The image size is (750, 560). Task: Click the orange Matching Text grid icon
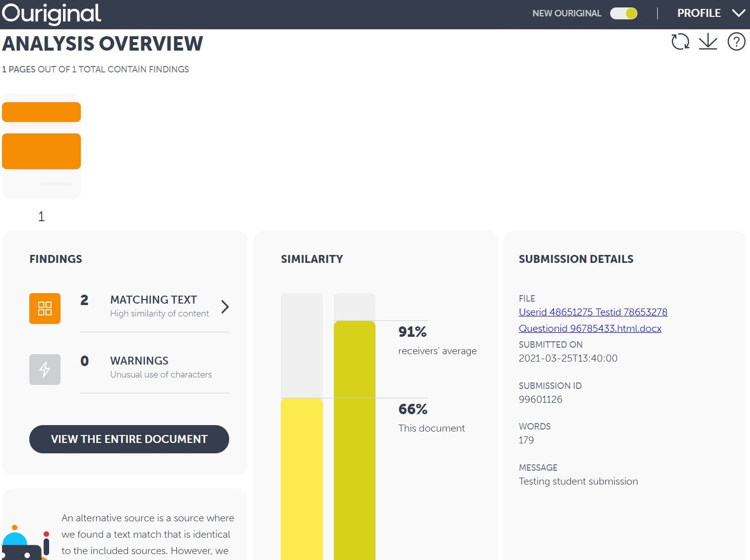coord(45,309)
